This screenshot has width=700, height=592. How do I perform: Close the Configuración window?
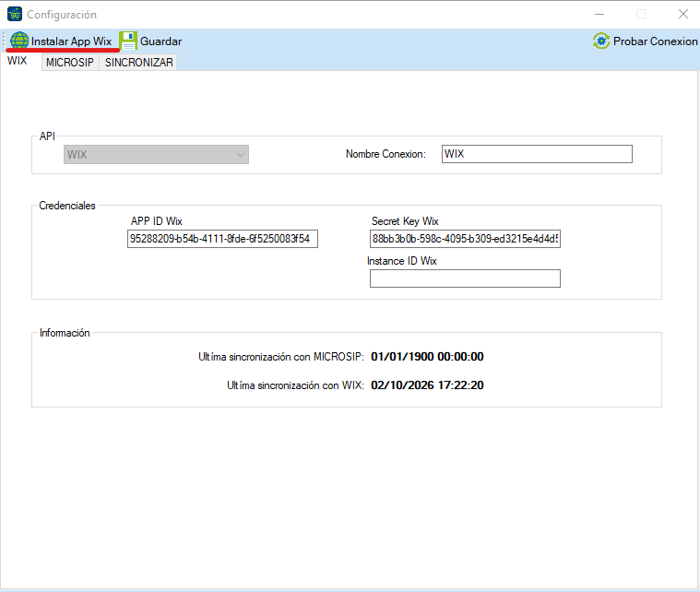(683, 14)
